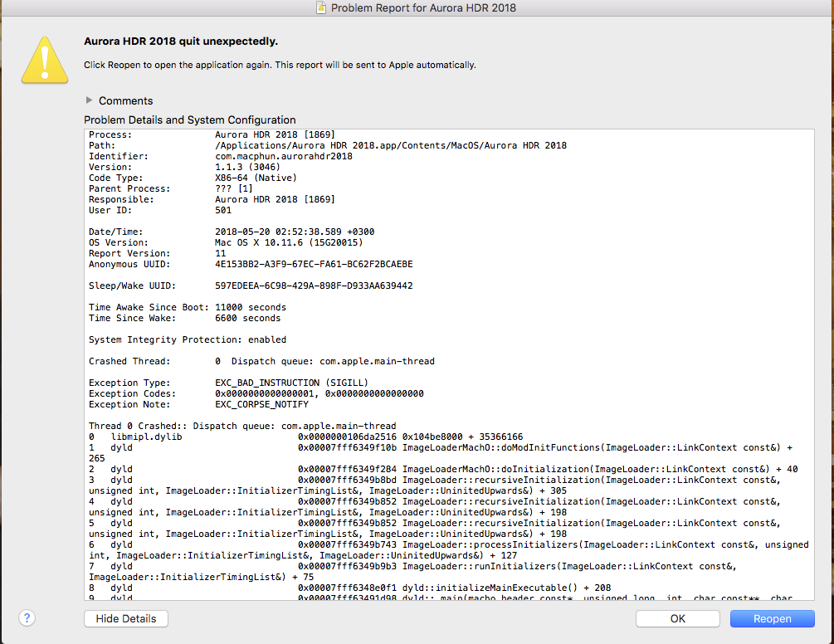Image resolution: width=834 pixels, height=644 pixels.
Task: Dismiss the report with the OK button
Action: click(677, 618)
